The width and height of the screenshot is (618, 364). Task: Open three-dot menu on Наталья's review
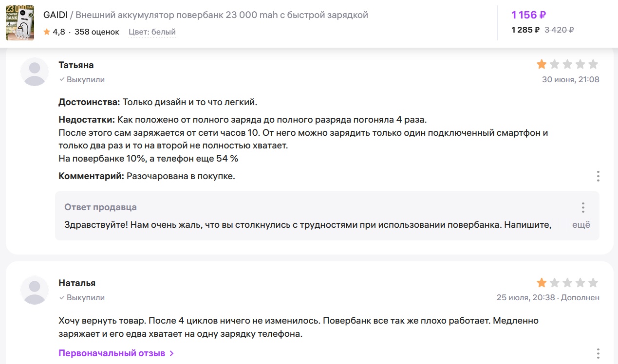tap(598, 354)
